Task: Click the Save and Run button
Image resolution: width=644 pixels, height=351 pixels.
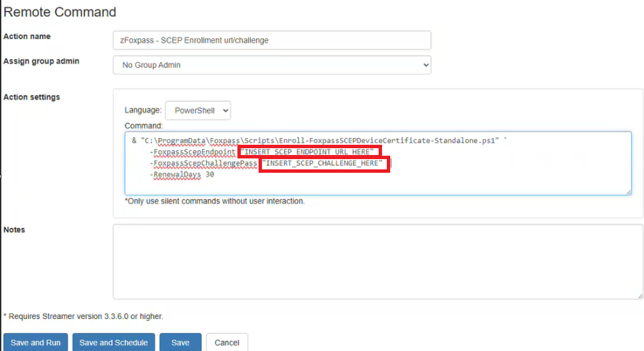Action: pos(35,342)
